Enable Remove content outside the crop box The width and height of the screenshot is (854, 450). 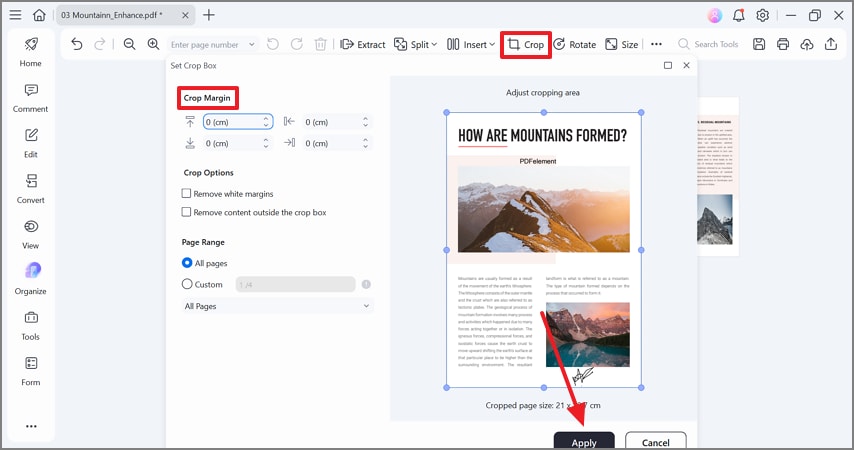pyautogui.click(x=186, y=212)
